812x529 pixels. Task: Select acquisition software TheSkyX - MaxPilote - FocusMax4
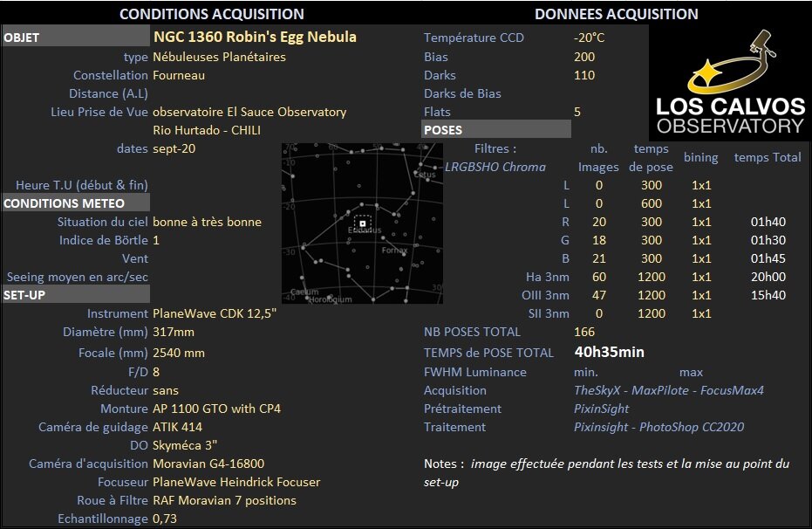[x=669, y=390]
